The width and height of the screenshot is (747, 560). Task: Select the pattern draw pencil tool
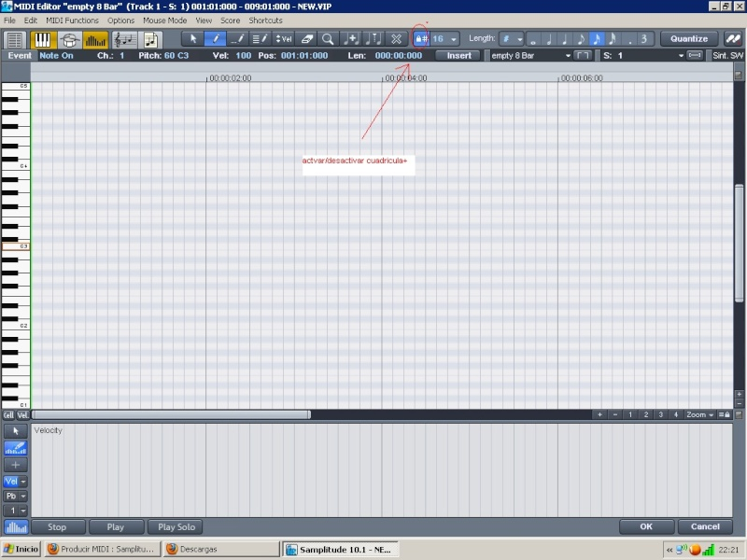click(260, 39)
